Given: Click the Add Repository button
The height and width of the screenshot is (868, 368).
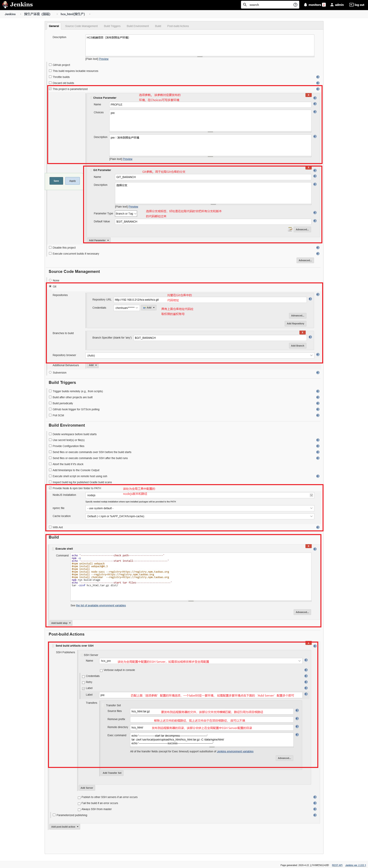Looking at the screenshot, I should click(295, 323).
